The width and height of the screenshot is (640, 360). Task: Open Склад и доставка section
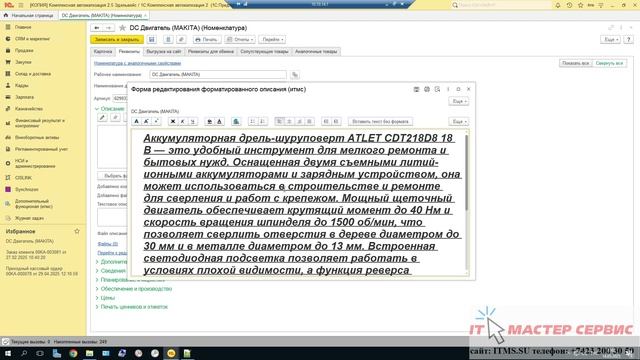(33, 74)
